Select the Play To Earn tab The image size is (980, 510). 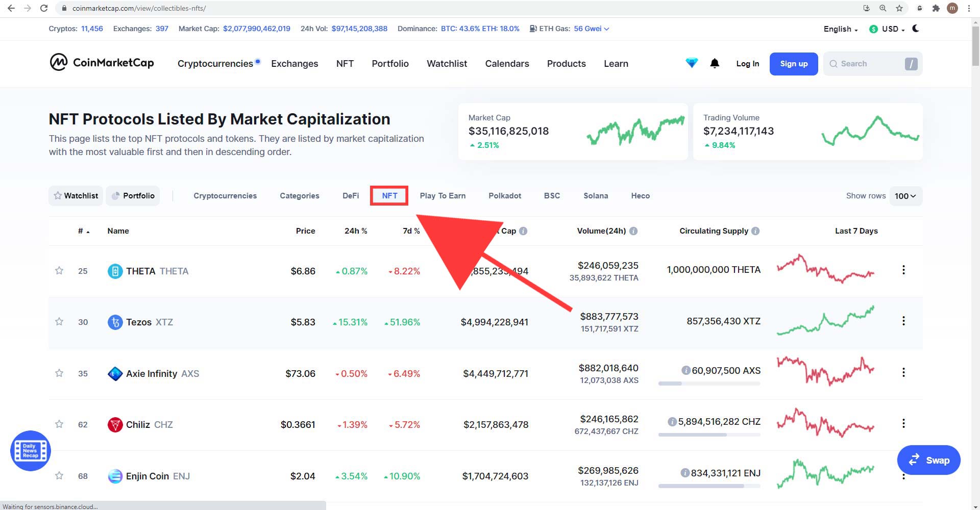[x=443, y=196]
